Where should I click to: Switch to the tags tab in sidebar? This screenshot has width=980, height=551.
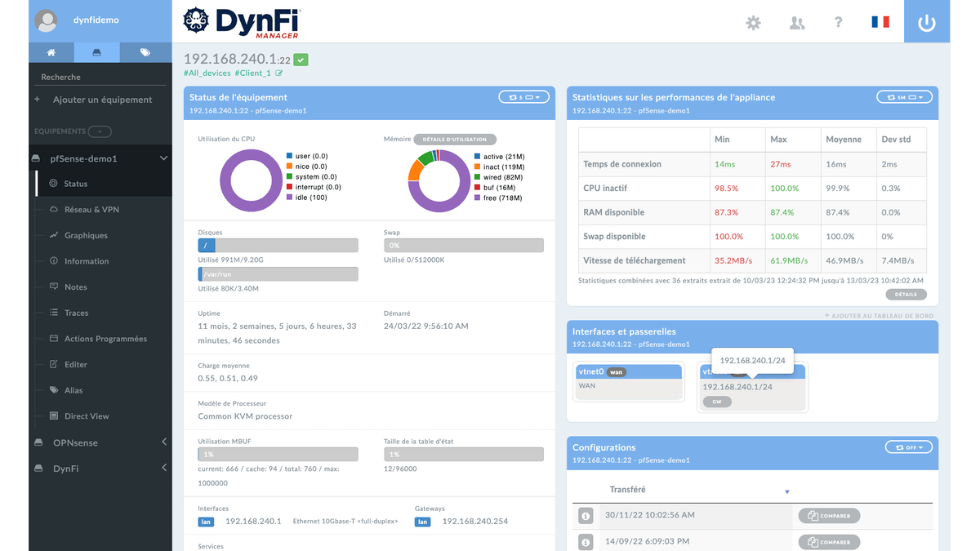coord(145,52)
